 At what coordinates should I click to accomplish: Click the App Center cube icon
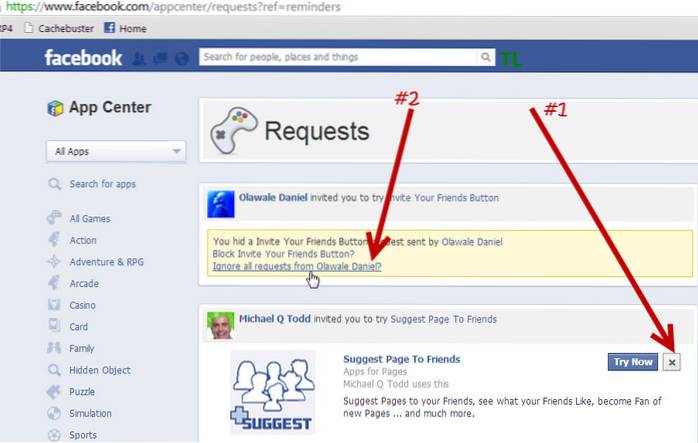pyautogui.click(x=55, y=108)
